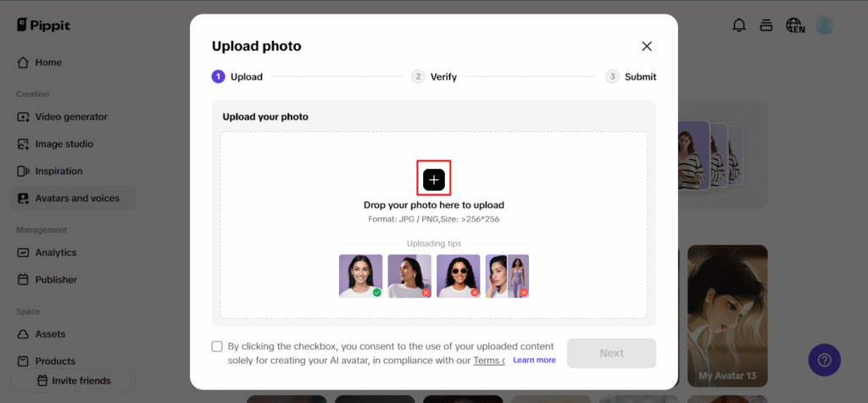This screenshot has width=868, height=403.
Task: Close the Upload photo dialog
Action: pyautogui.click(x=647, y=46)
